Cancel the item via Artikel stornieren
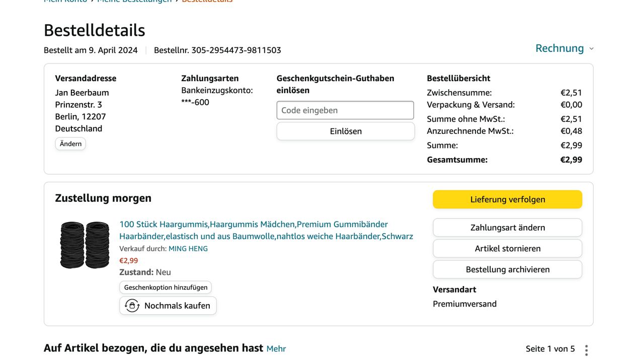 coord(507,249)
